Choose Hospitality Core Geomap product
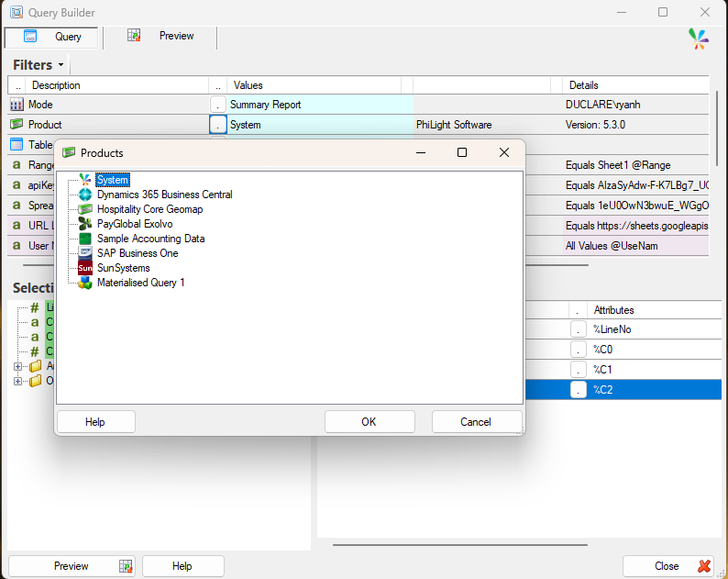The height and width of the screenshot is (579, 728). (149, 209)
